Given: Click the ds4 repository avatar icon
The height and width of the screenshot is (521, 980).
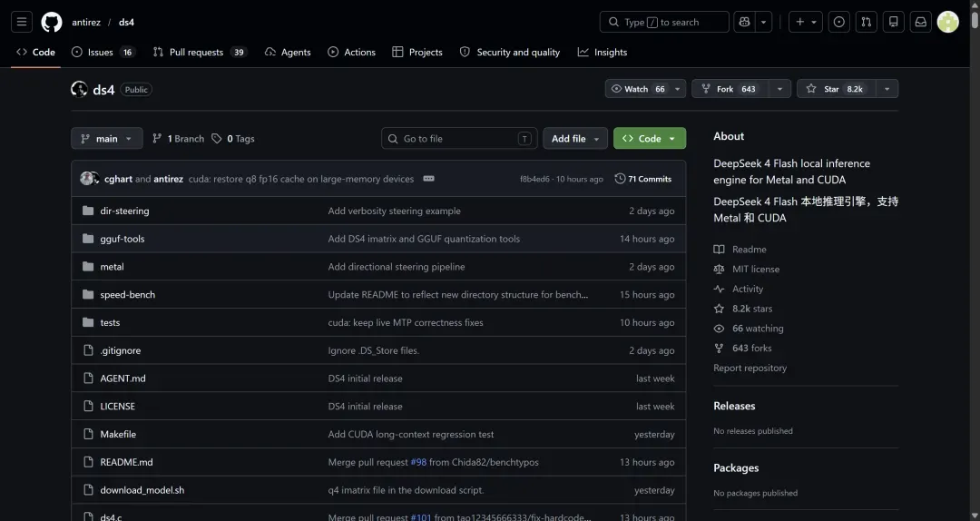Looking at the screenshot, I should click(79, 90).
